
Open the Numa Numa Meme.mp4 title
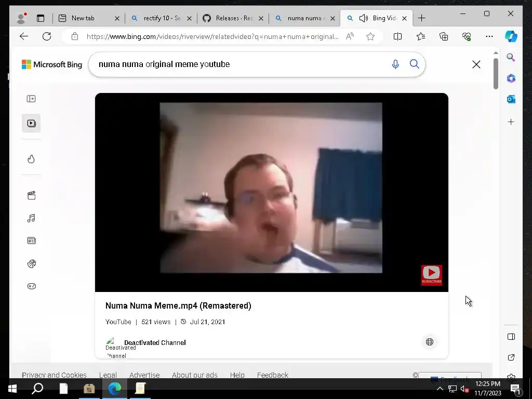pos(179,305)
